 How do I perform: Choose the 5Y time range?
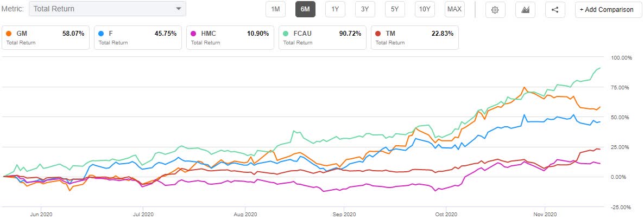[395, 9]
